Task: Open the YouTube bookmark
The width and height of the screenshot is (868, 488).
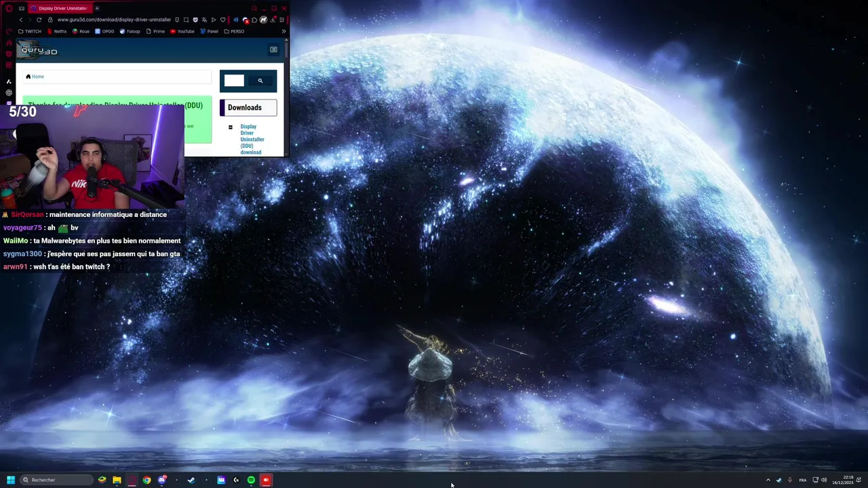Action: point(182,31)
